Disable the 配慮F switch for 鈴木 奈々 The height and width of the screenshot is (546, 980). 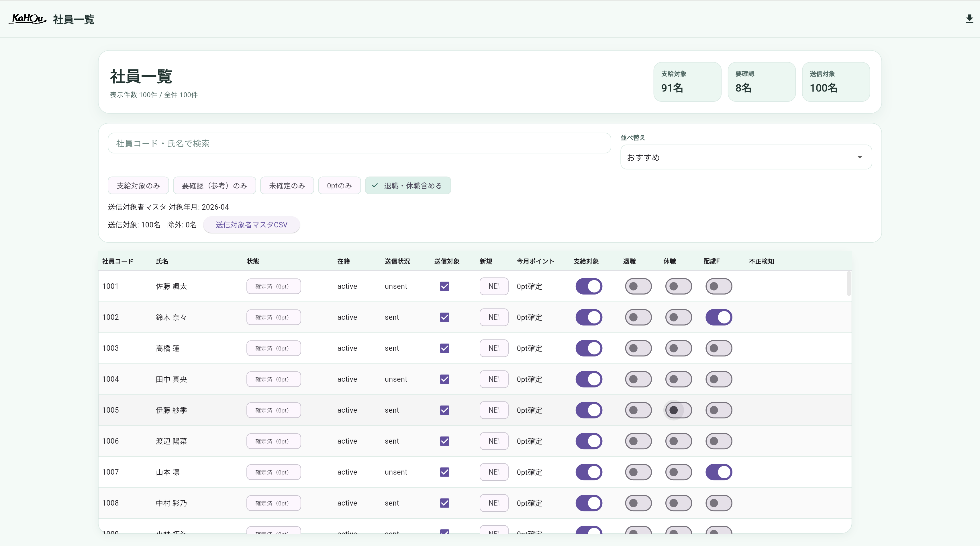(718, 317)
